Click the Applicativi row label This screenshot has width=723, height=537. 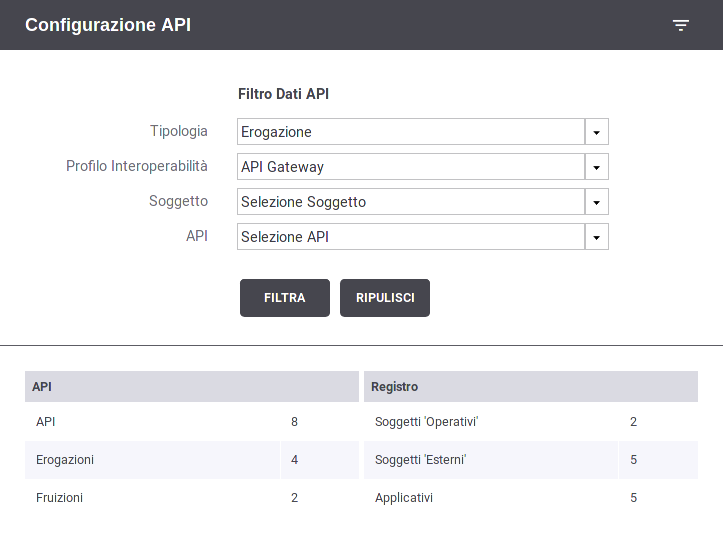(404, 498)
